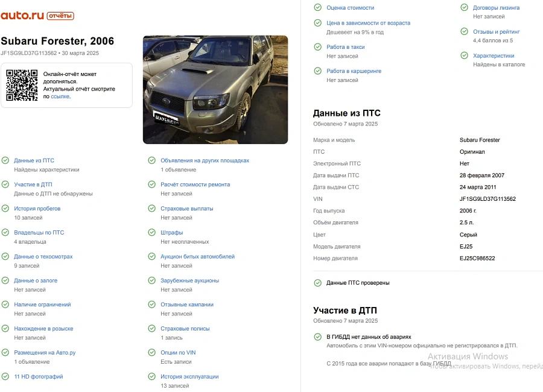Open 'Данные о залоге' link
Viewport: 543px width, 392px height.
[x=36, y=280]
